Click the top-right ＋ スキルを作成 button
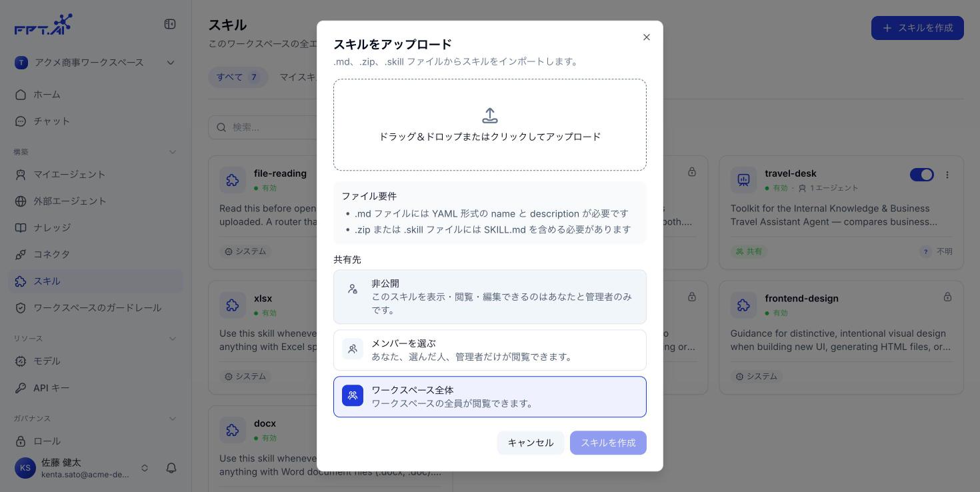 pos(917,28)
